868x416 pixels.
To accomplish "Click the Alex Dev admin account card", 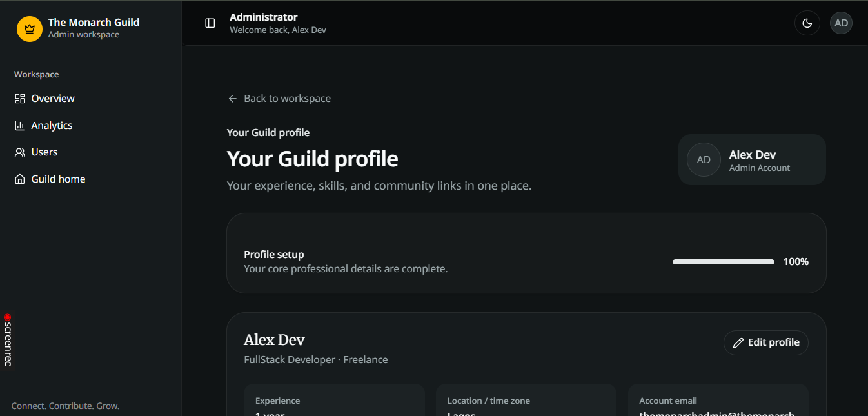I will pyautogui.click(x=752, y=160).
